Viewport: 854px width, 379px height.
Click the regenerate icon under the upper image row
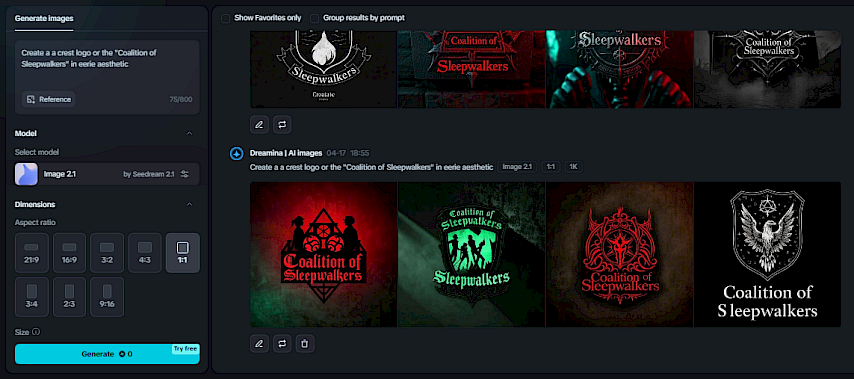click(282, 124)
